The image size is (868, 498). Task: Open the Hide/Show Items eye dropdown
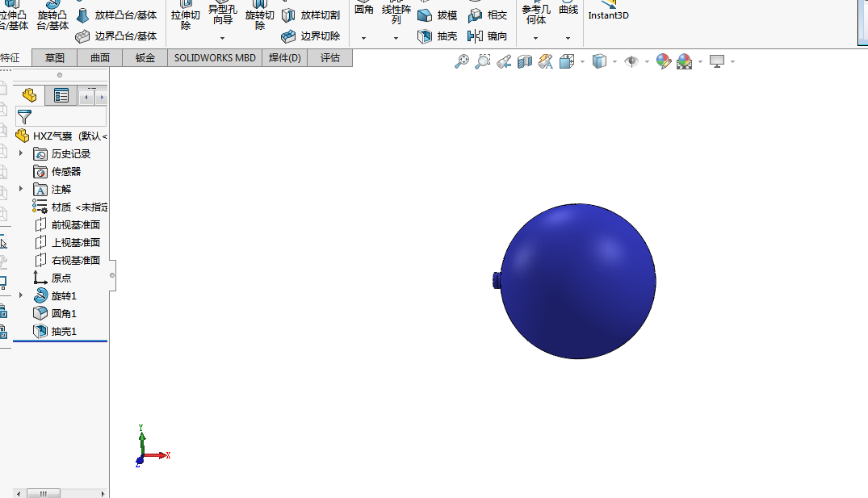647,61
